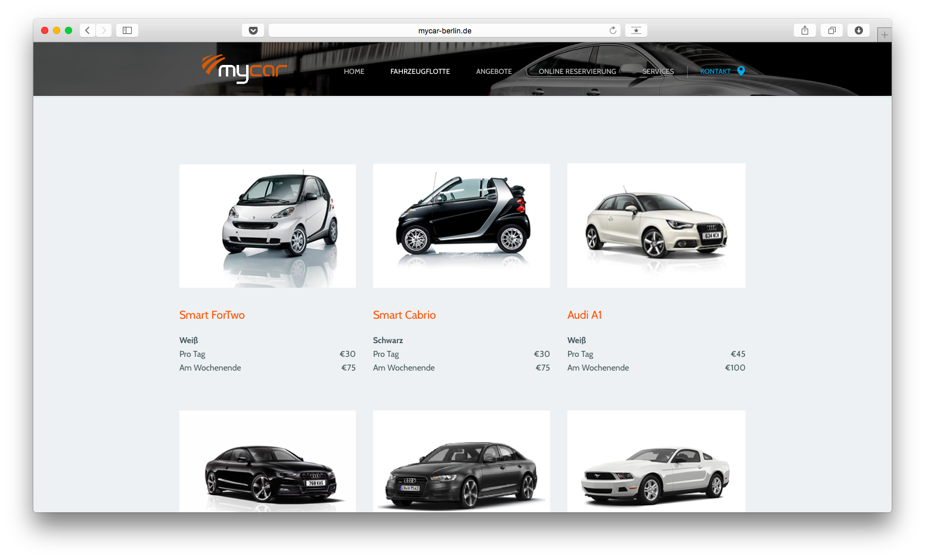
Task: Click the Audi A1 €45 daily price
Action: click(738, 354)
